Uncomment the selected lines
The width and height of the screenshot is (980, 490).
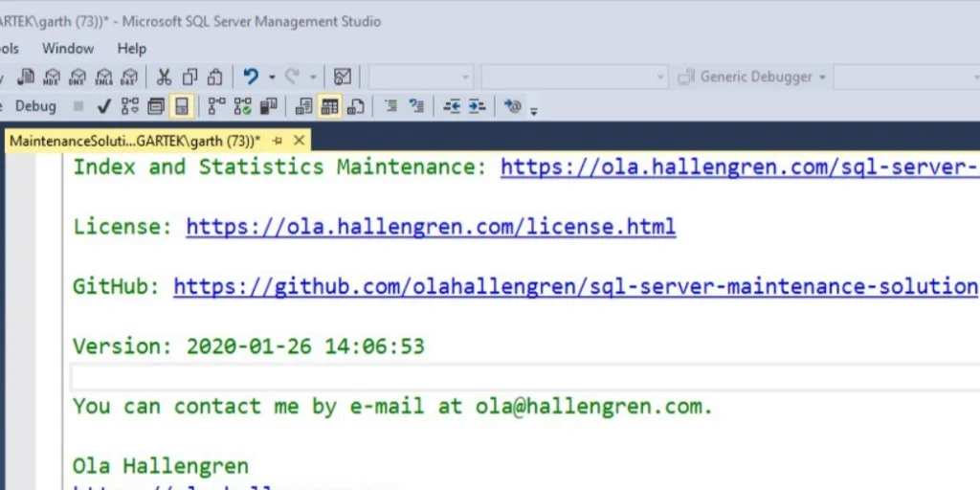(x=416, y=106)
